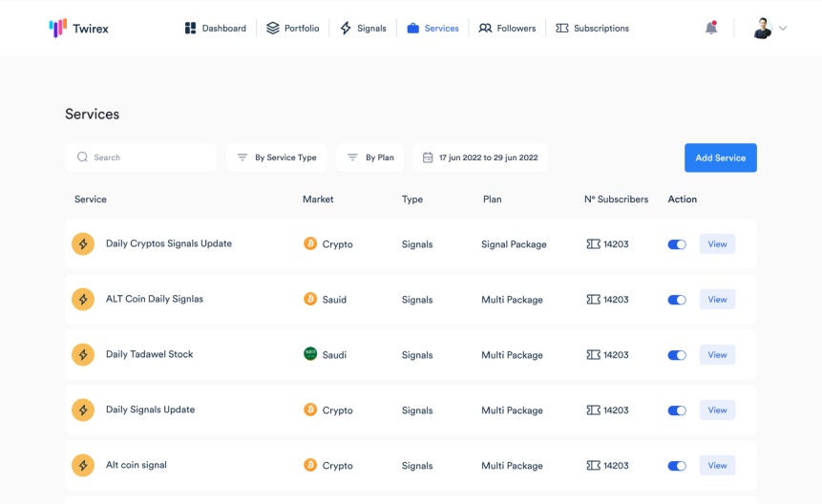Click the magnifier search icon
This screenshot has width=822, height=504.
click(82, 157)
